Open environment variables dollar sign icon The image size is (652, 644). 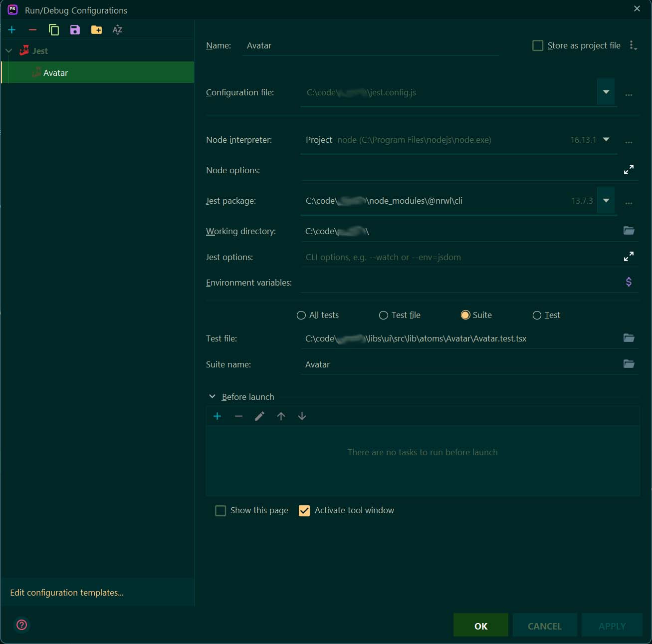point(629,282)
